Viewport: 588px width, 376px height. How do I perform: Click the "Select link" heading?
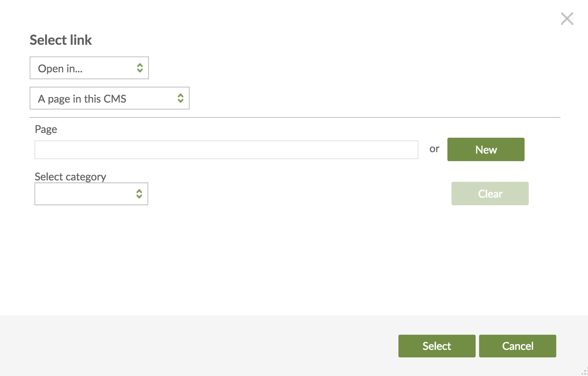pos(61,40)
